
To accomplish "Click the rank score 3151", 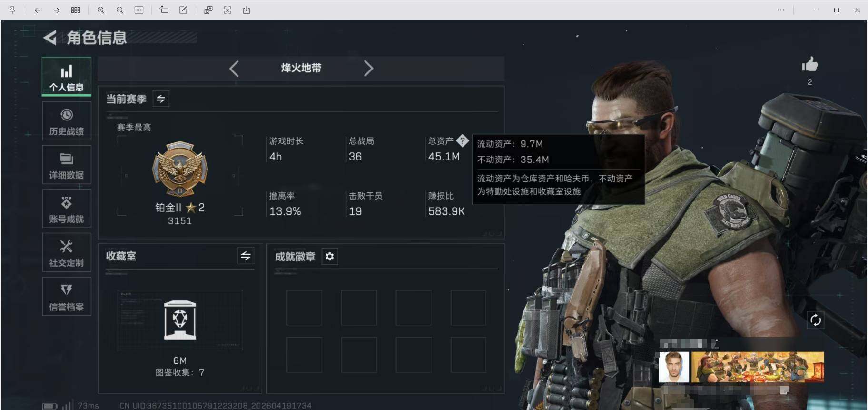I will 180,221.
